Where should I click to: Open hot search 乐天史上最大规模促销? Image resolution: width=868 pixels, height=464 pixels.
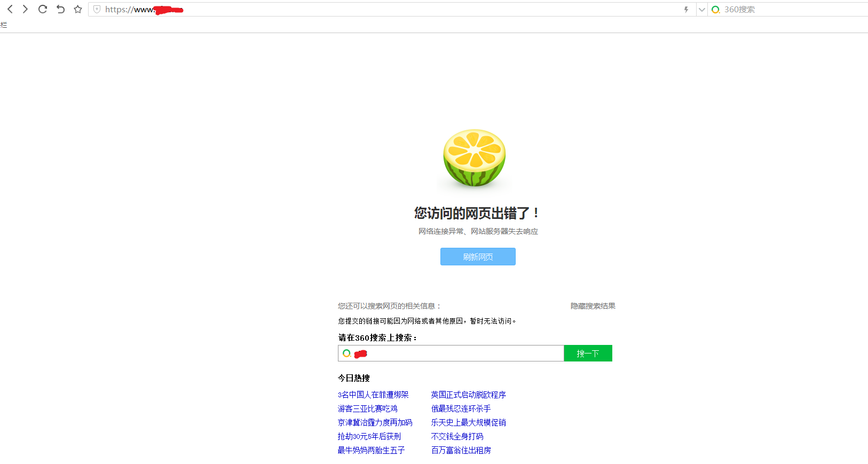point(469,422)
